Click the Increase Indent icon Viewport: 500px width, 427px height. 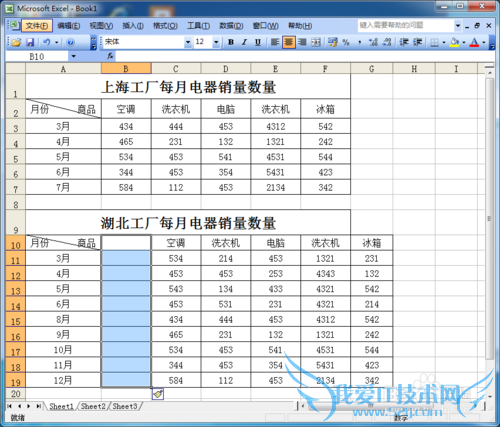tap(418, 42)
